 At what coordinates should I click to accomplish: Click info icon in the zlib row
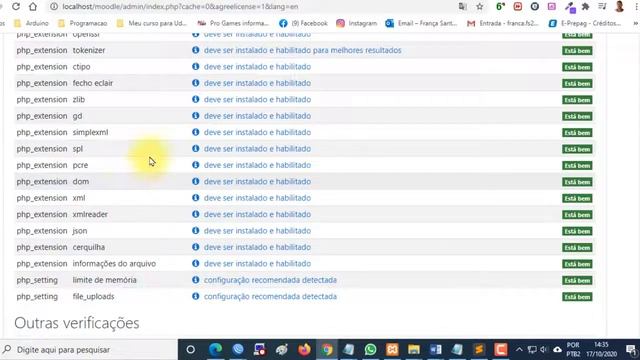click(196, 99)
